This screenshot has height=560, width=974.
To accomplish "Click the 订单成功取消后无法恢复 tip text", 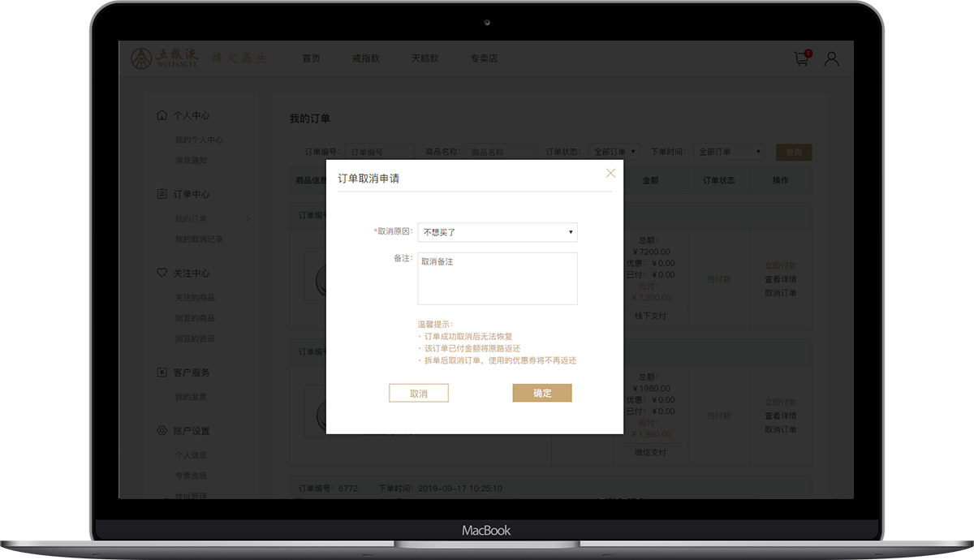I will pyautogui.click(x=468, y=336).
